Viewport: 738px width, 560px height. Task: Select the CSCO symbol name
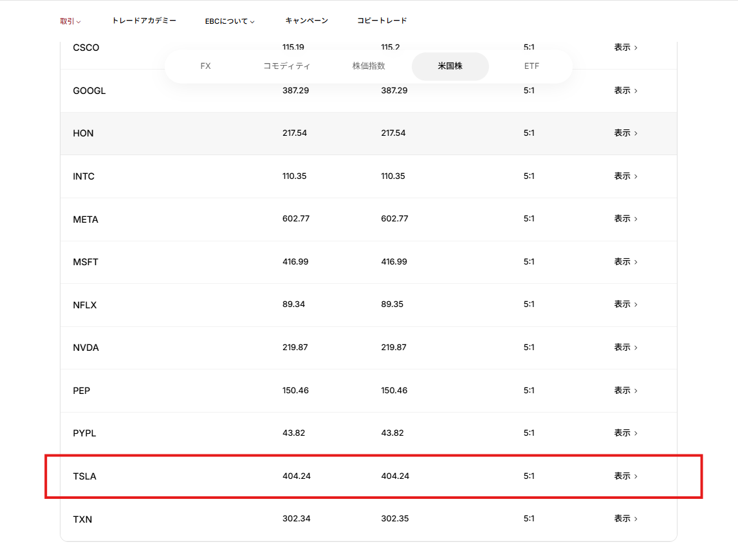tap(86, 48)
